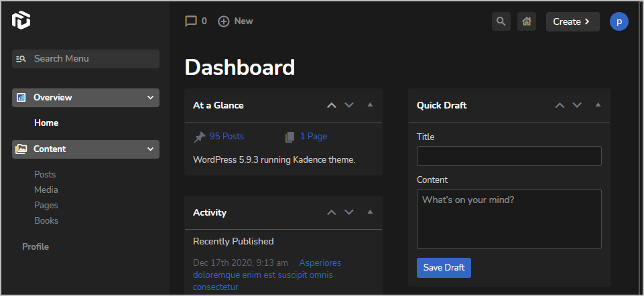The height and width of the screenshot is (296, 644).
Task: Click the Content menu label
Action: coord(50,149)
